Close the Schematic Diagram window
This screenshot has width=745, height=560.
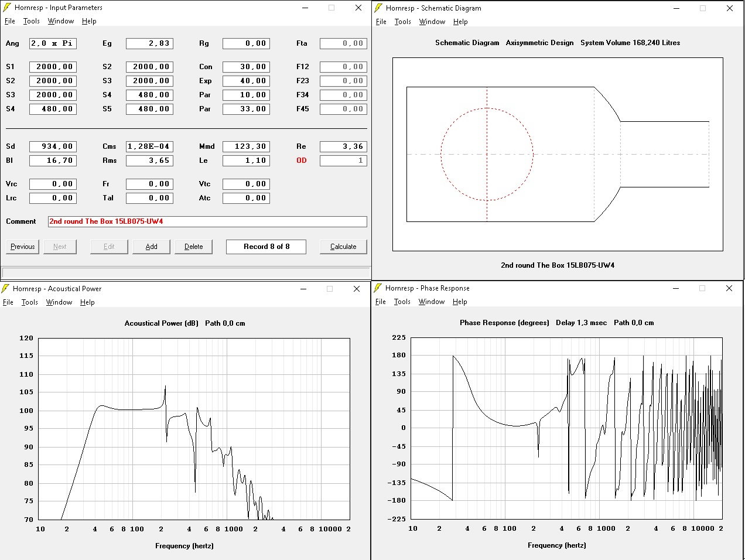click(x=730, y=8)
